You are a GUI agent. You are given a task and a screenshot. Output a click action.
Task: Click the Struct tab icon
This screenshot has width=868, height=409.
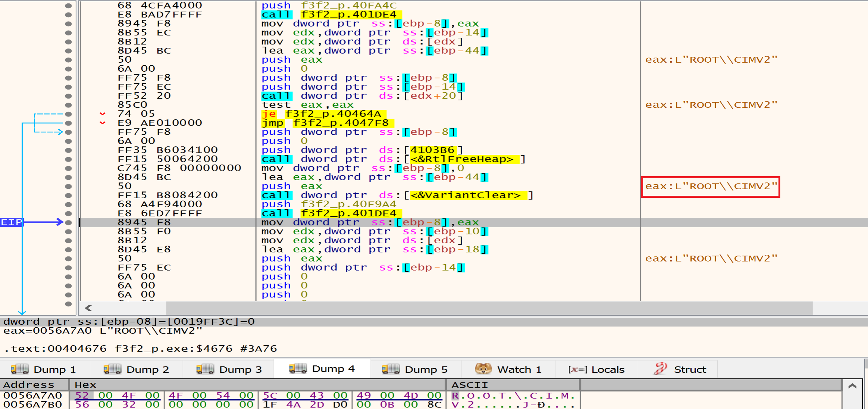point(661,369)
